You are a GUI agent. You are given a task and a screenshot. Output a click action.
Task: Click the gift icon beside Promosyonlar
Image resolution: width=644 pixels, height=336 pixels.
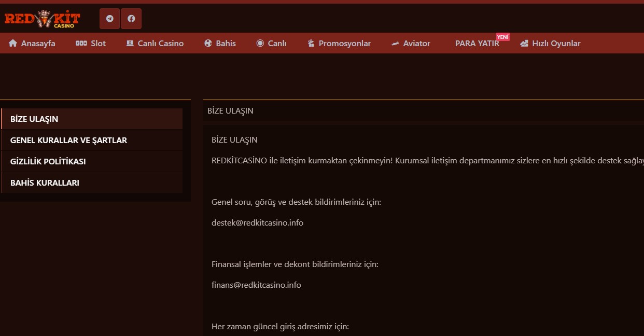311,44
